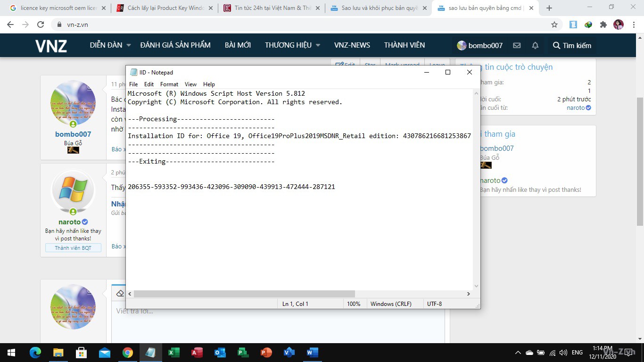Open the Format menu in Notepad
Image resolution: width=644 pixels, height=362 pixels.
[x=169, y=84]
